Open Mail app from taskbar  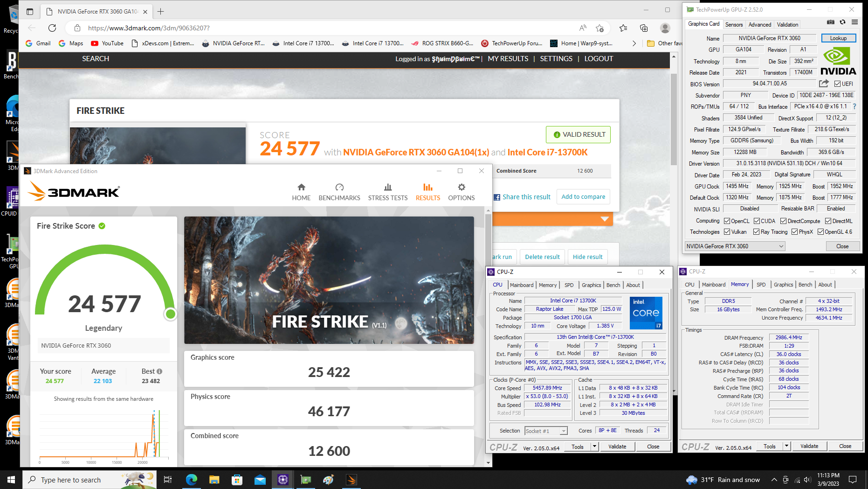[x=260, y=480]
